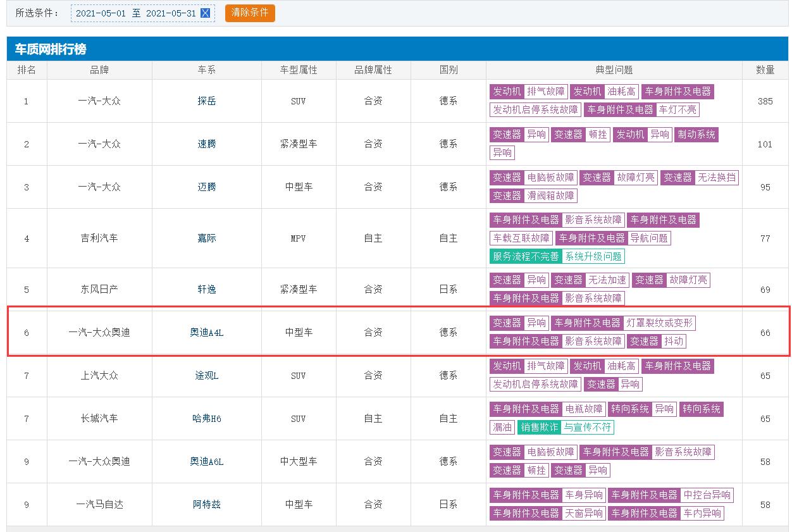Click the 奥迪A6L series link
Viewport: 792px width, 532px height.
tap(207, 462)
